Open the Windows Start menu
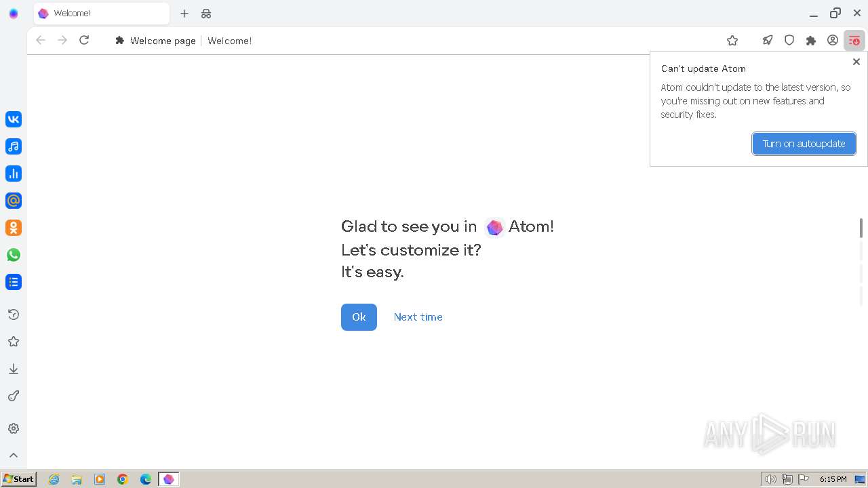868x488 pixels. click(18, 479)
